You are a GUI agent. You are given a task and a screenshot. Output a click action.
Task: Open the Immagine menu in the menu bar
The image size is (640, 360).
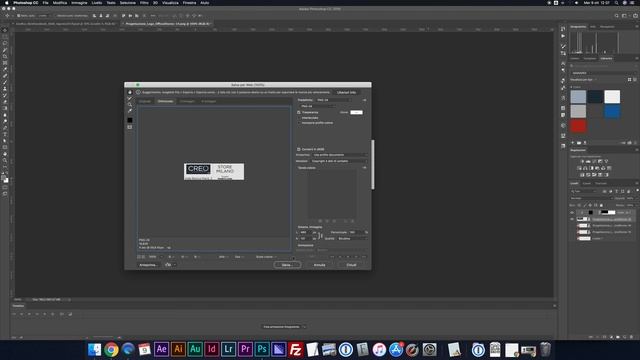(79, 3)
